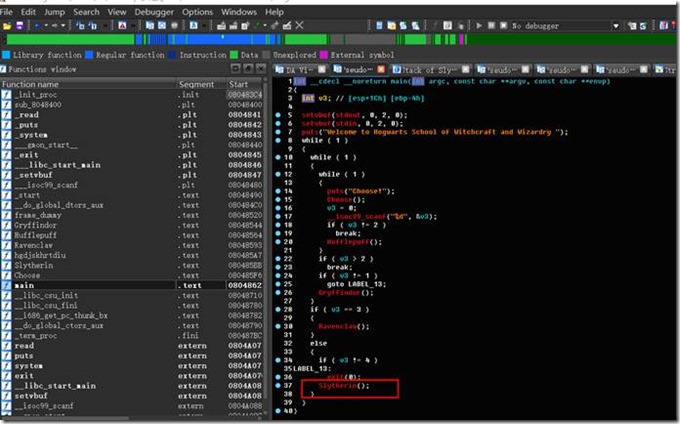Screen dimensions: 680x424
Task: Toggle breakpoint dot on line 37 Slytherin
Action: pos(278,385)
